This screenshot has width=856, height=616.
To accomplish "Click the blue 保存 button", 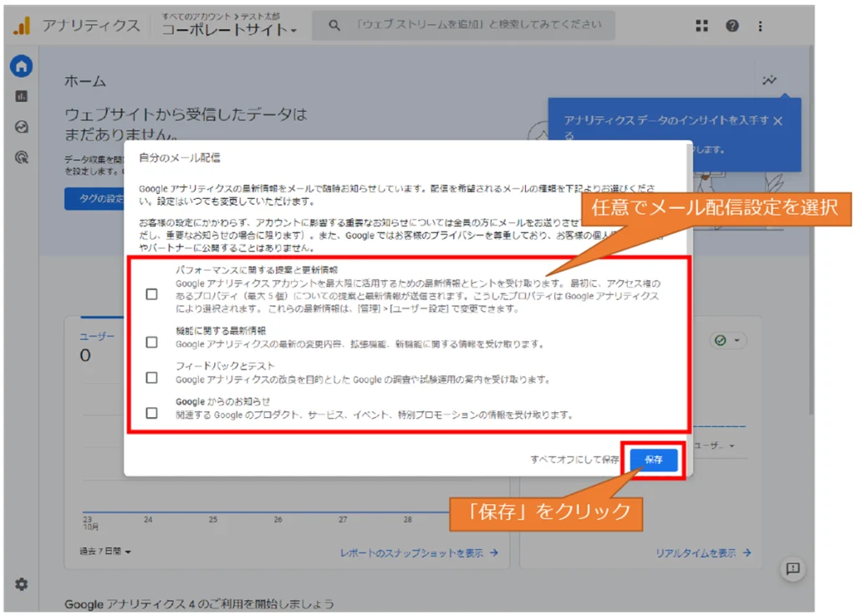I will 653,460.
